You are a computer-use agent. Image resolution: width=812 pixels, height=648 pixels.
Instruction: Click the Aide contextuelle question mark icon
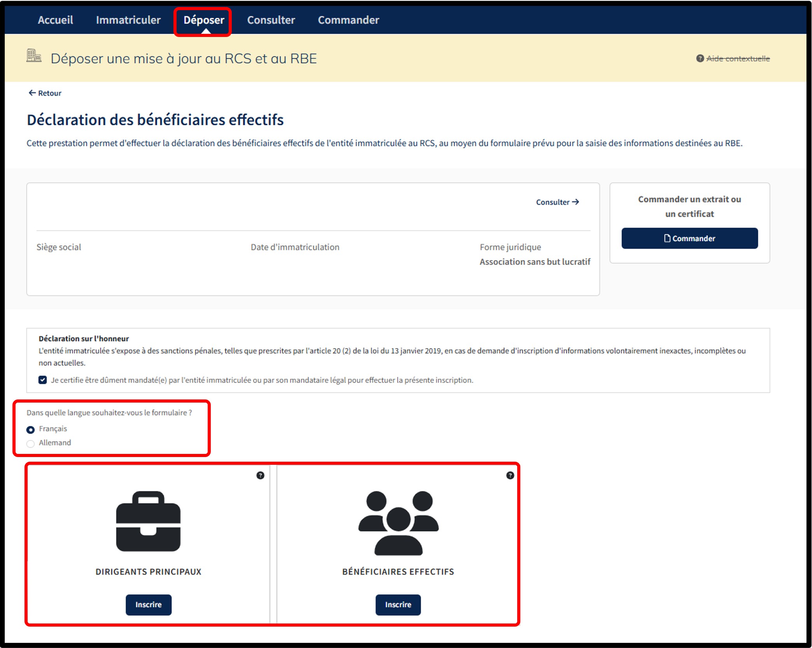click(x=700, y=58)
